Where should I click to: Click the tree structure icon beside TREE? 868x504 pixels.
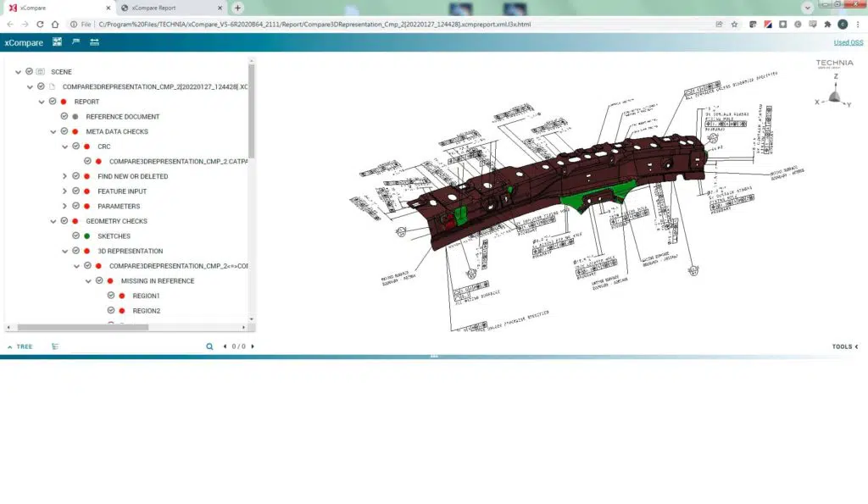tap(55, 346)
